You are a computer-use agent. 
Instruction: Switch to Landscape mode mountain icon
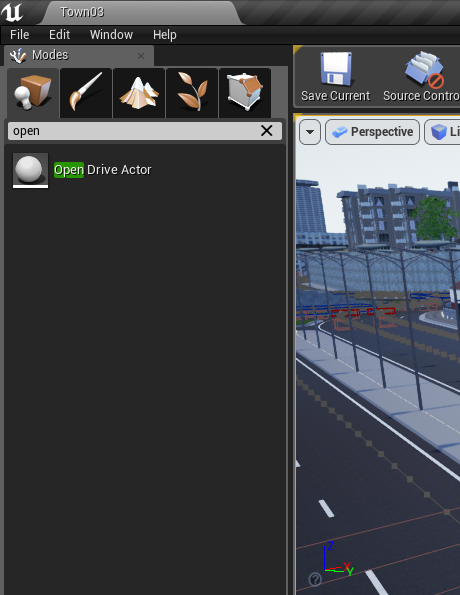[139, 93]
